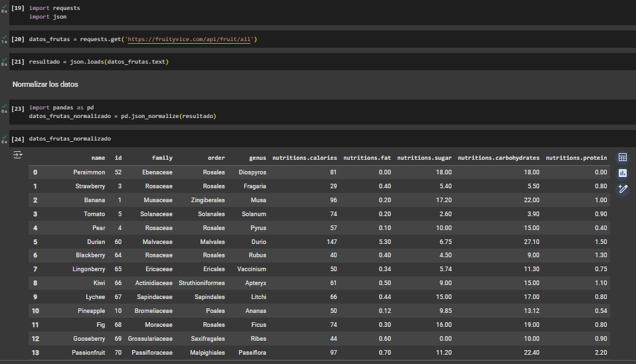Select the 'Durian' name cell
The width and height of the screenshot is (636, 364).
[96, 242]
